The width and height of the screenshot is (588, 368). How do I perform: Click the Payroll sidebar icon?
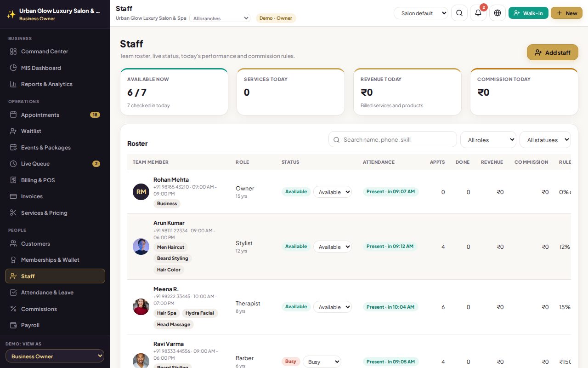pyautogui.click(x=13, y=325)
